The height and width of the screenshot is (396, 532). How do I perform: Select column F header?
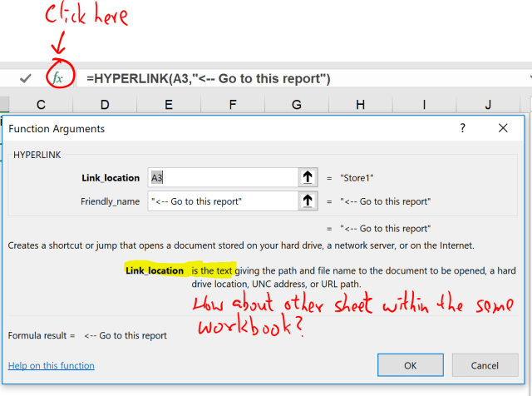pos(233,105)
